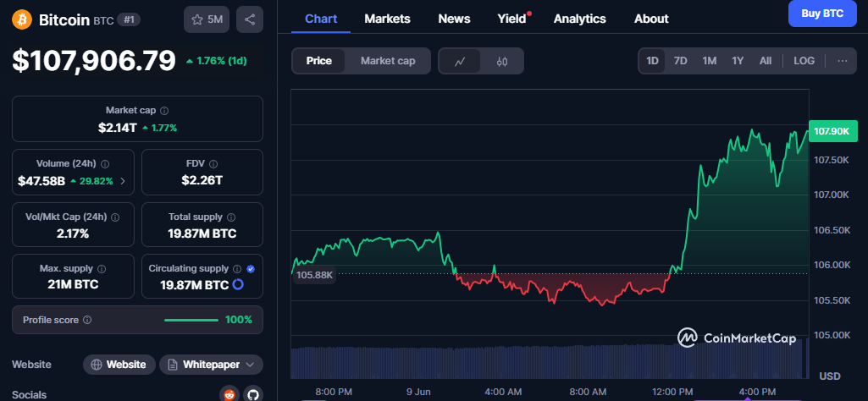Set chart range to 1M
Screen dimensions: 868x401
(709, 61)
